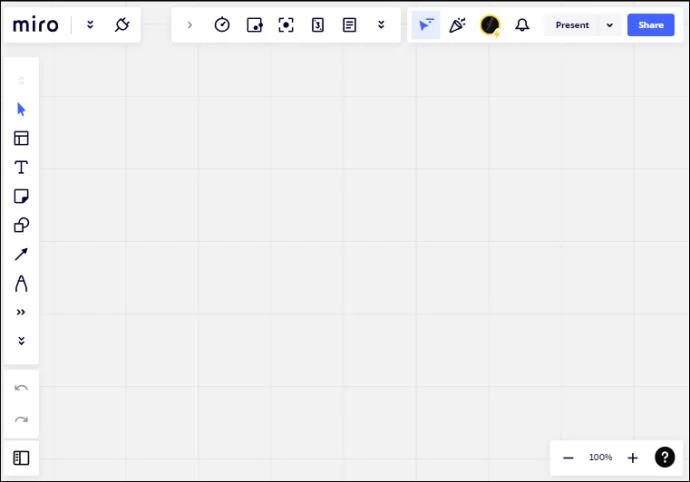Toggle collaborators' cursors visibility

pos(425,25)
